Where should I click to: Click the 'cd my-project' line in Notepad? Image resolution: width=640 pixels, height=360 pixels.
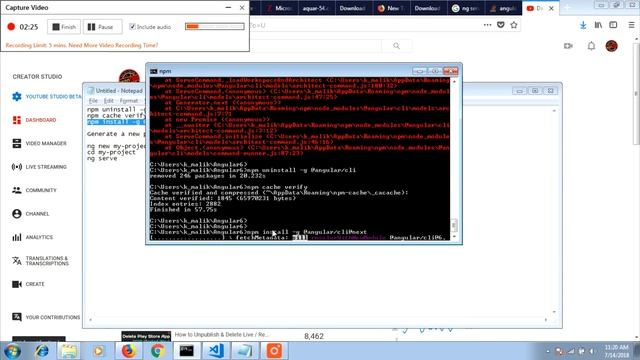(x=111, y=152)
